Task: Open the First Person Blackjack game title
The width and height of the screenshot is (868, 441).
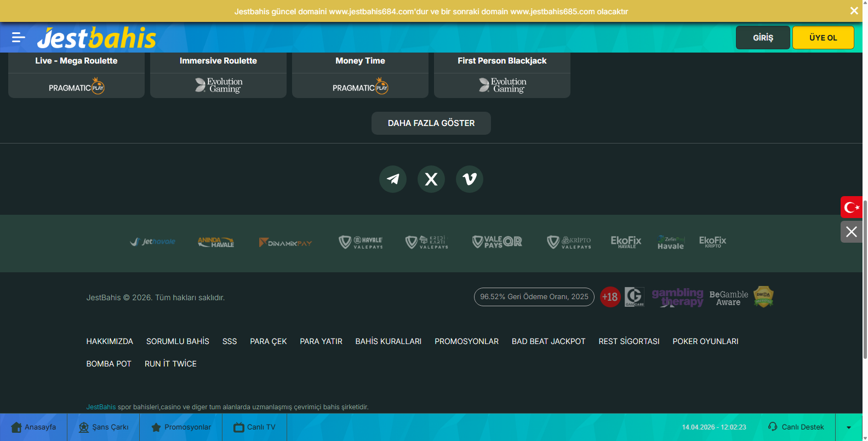Action: [502, 61]
